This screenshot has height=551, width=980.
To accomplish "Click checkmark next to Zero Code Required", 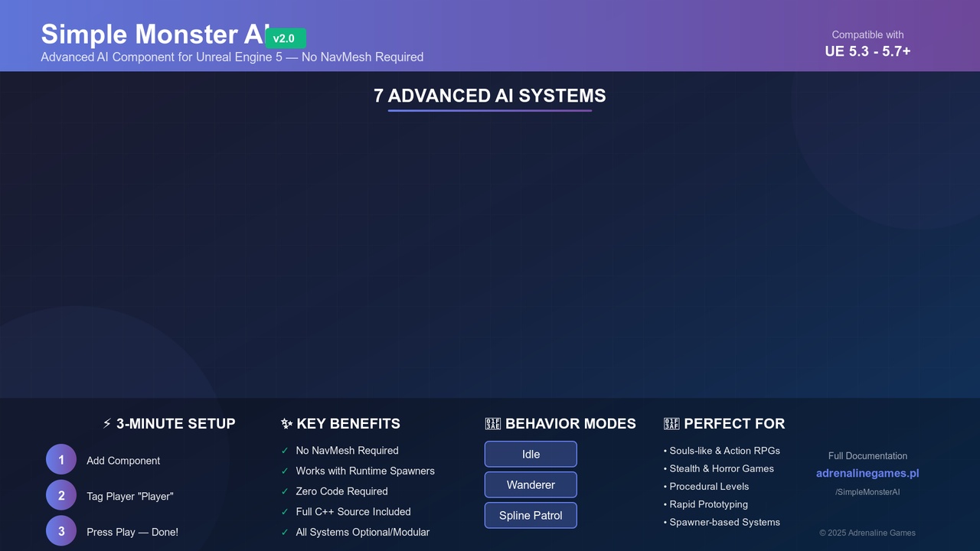I will [285, 491].
